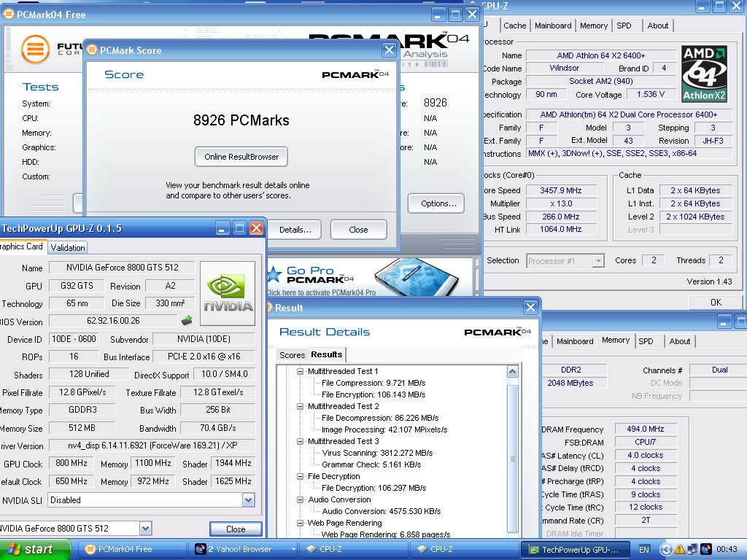Collapse the Web Page Rendering node
The image size is (747, 560).
coord(300,523)
